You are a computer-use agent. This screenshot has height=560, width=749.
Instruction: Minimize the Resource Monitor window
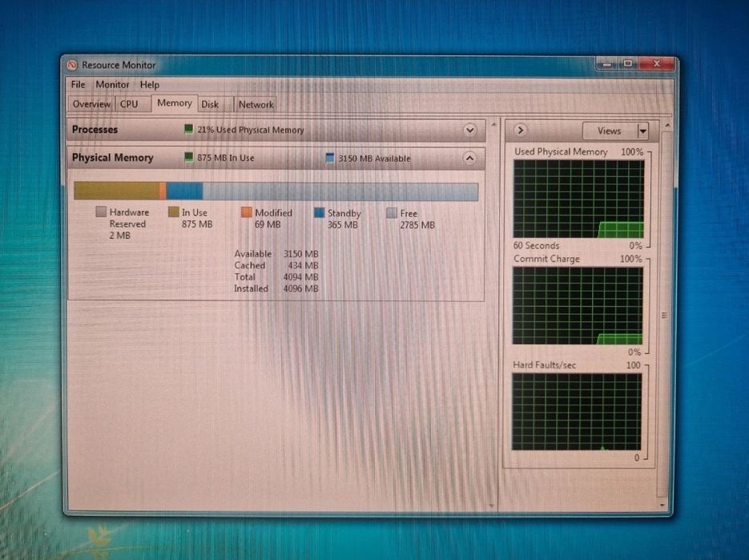[x=607, y=63]
